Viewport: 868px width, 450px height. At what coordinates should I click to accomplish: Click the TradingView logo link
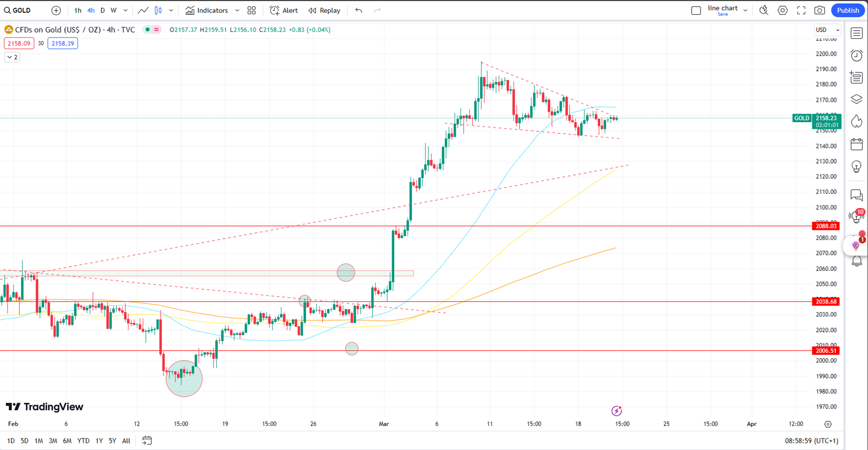point(45,406)
